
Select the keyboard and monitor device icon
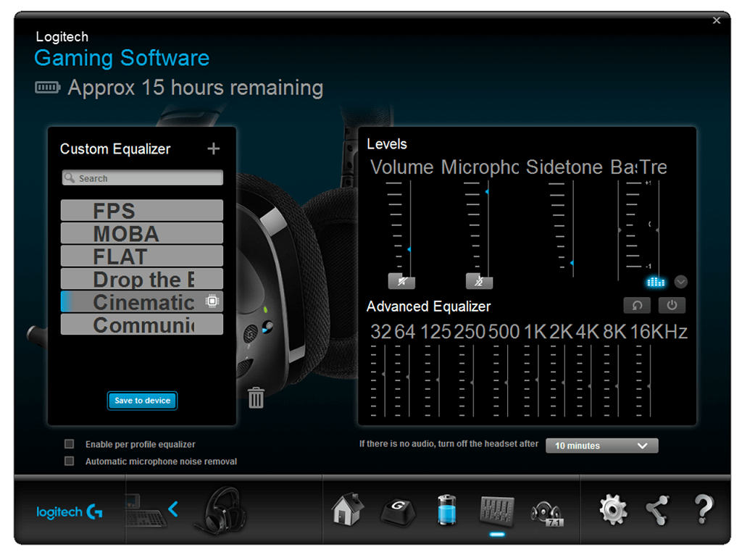pyautogui.click(x=145, y=510)
